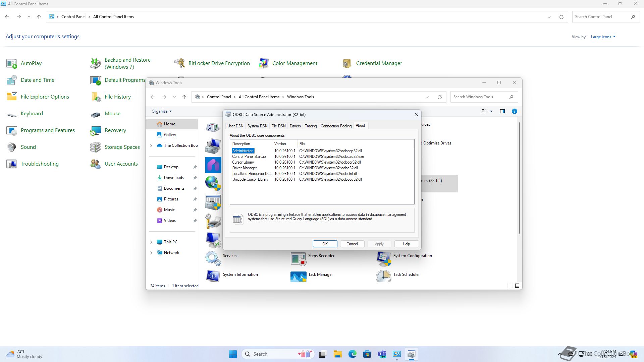
Task: Open Services icon in Windows Tools
Action: [213, 258]
